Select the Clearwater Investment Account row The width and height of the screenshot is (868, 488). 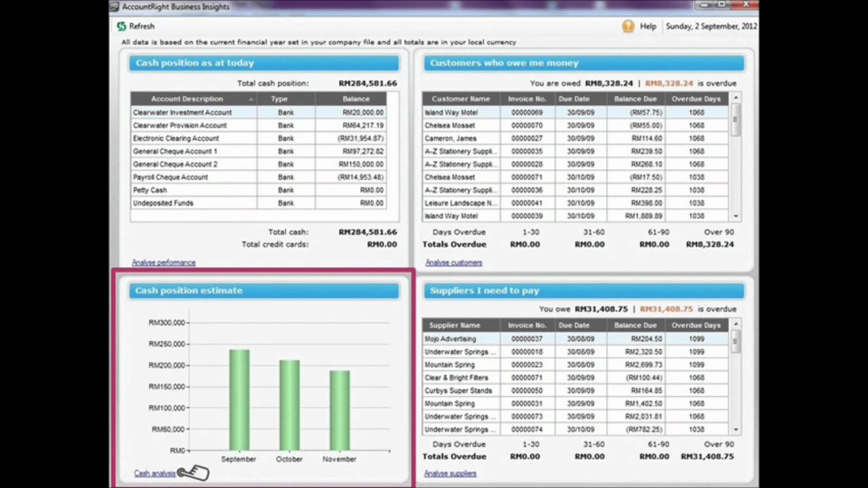(x=258, y=113)
